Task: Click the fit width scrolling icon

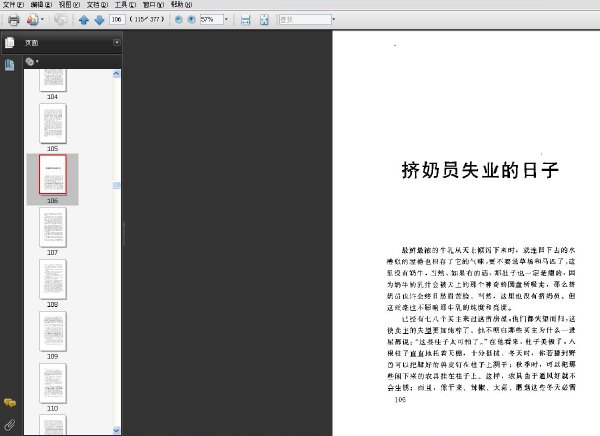Action: [245, 20]
